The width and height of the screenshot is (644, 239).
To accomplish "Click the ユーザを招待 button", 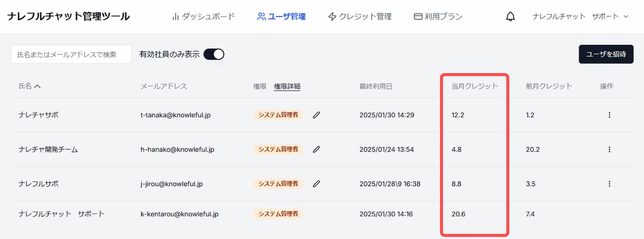I will [606, 54].
